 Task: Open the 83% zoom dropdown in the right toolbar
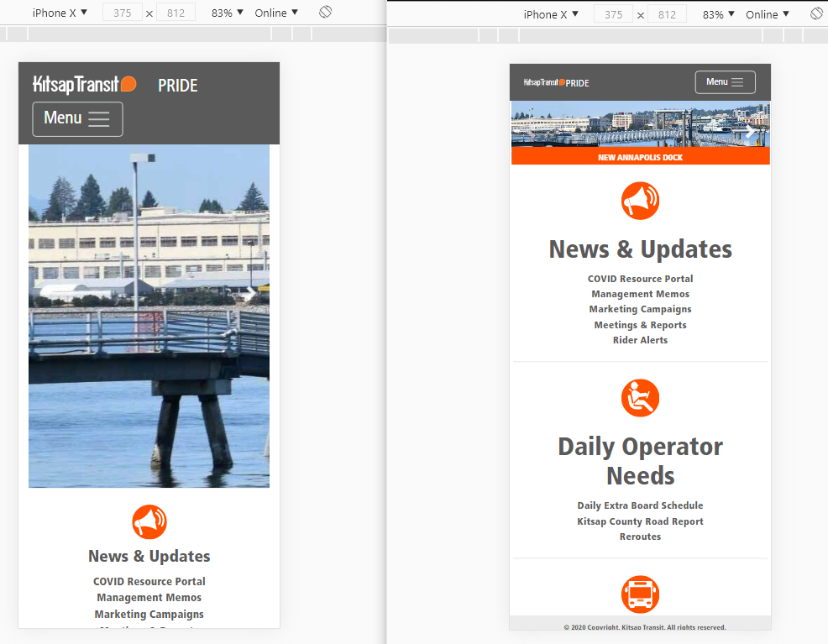click(718, 14)
